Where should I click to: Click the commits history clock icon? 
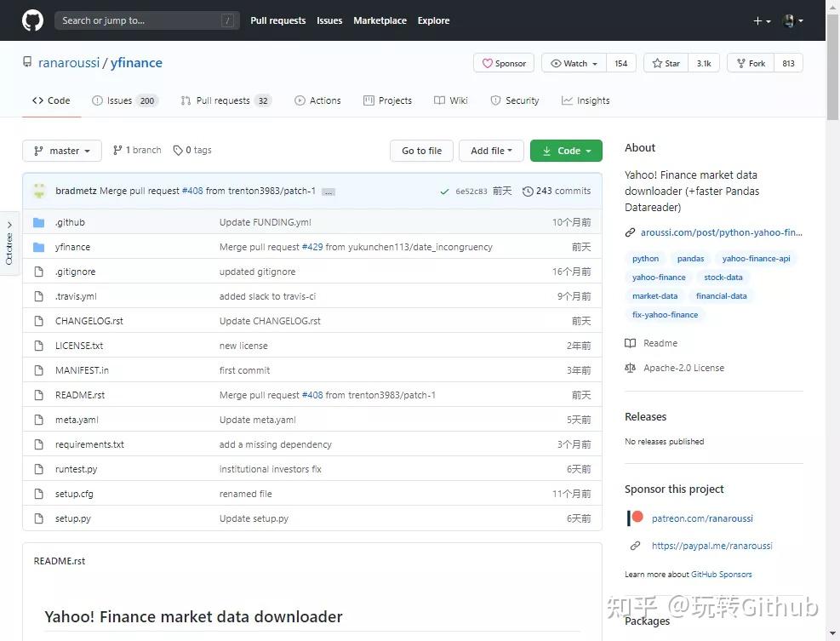coord(528,192)
